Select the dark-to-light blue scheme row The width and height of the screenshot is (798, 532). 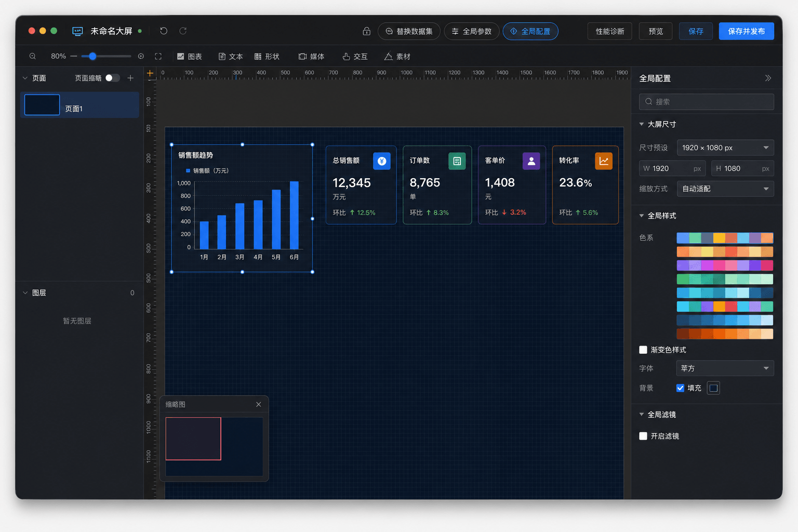[725, 320]
